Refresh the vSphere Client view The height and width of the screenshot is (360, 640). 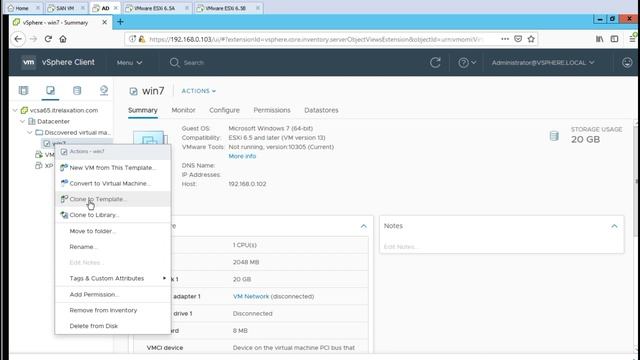435,62
